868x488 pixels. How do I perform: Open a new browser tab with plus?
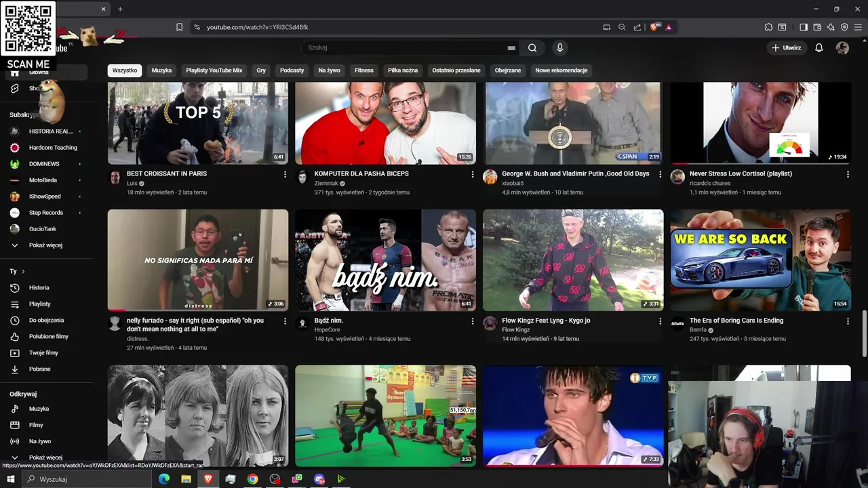click(120, 9)
